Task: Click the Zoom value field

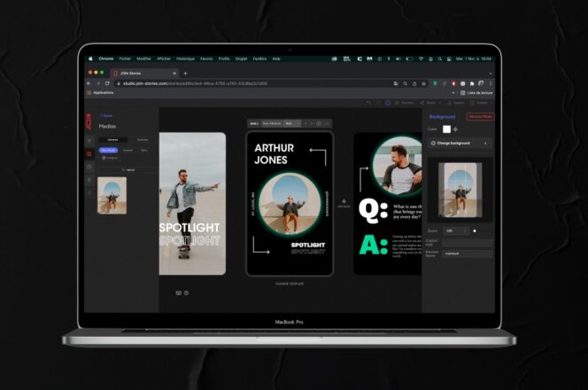Action: click(x=456, y=230)
